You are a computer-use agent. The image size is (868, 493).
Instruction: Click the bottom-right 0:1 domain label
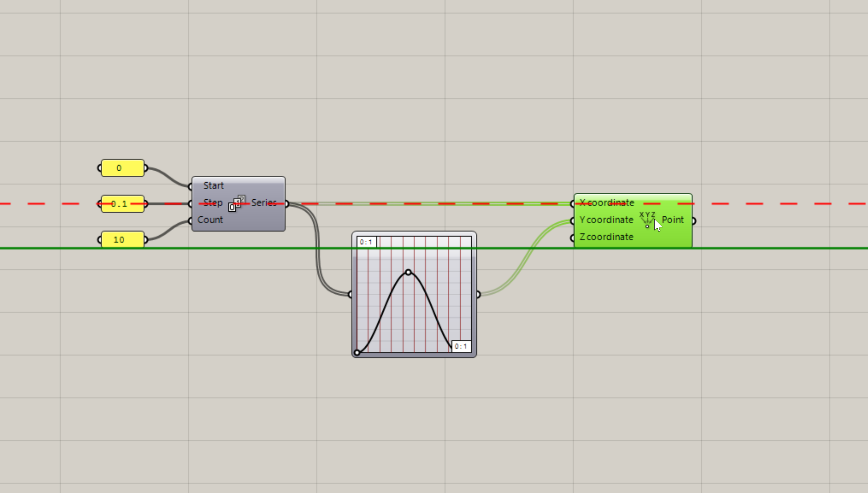tap(461, 346)
